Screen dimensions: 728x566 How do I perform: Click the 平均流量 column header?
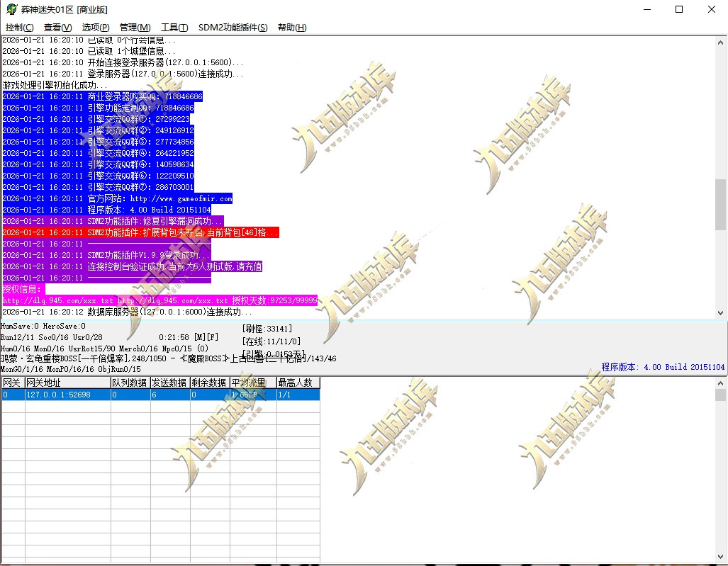coord(253,383)
